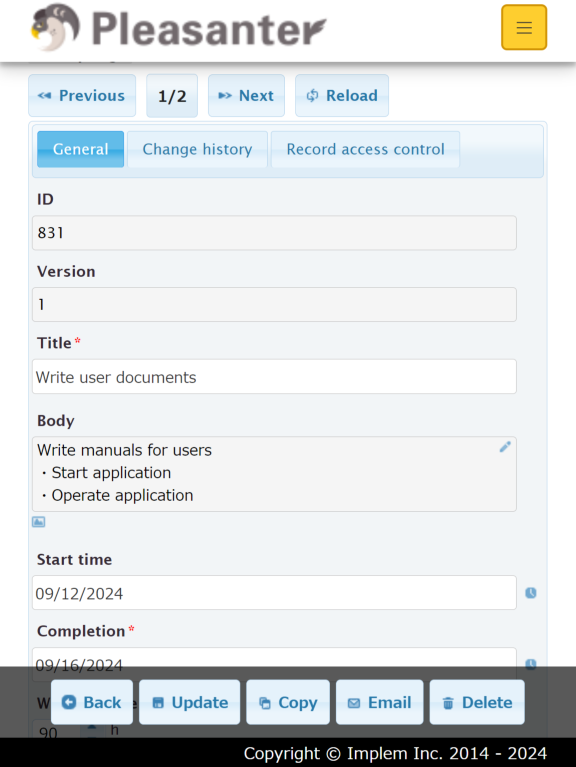Open Completion date picker clock icon
576x767 pixels.
pyautogui.click(x=531, y=664)
